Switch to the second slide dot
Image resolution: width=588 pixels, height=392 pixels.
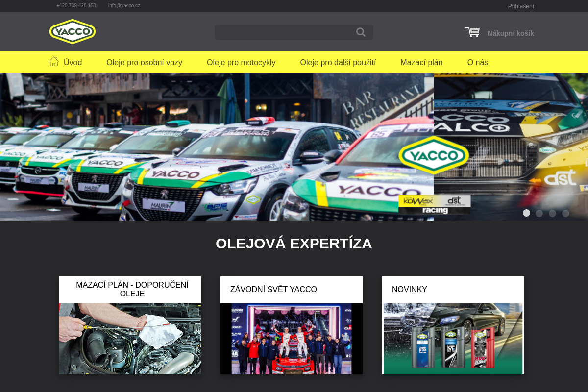(x=539, y=213)
